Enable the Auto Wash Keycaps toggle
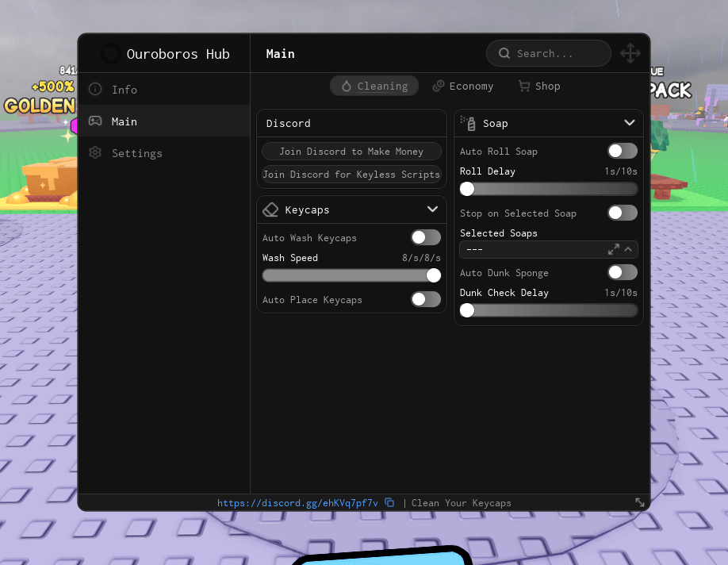Image resolution: width=728 pixels, height=565 pixels. [x=426, y=237]
